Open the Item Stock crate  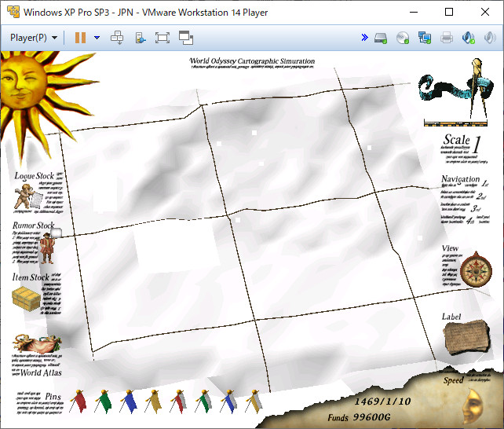(x=26, y=299)
